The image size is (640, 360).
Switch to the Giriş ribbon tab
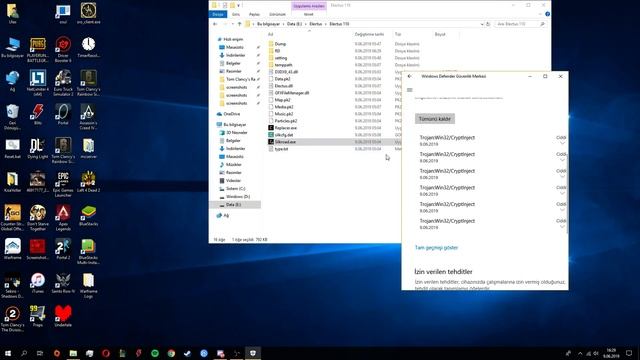pos(236,14)
